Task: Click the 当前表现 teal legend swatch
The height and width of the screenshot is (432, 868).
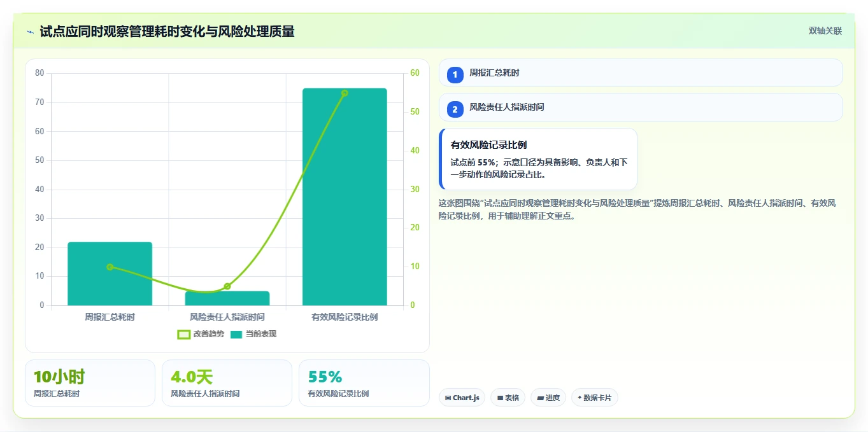Action: (x=236, y=335)
